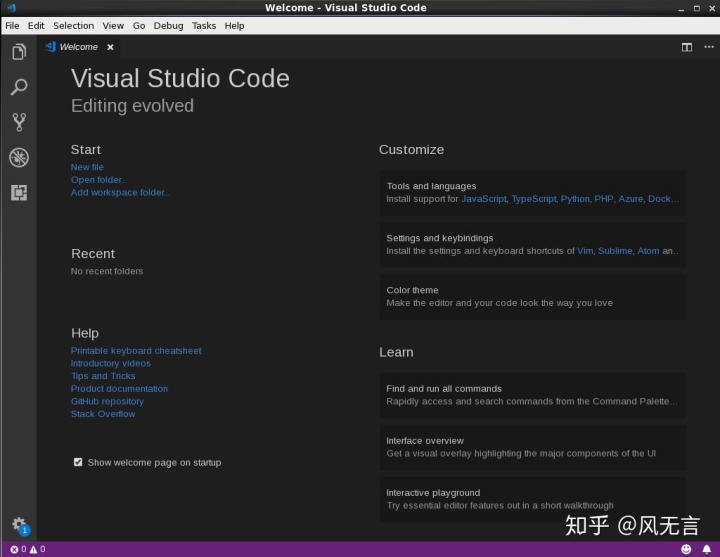Open the editor more actions ellipsis
Viewport: 720px width, 557px height.
point(709,47)
